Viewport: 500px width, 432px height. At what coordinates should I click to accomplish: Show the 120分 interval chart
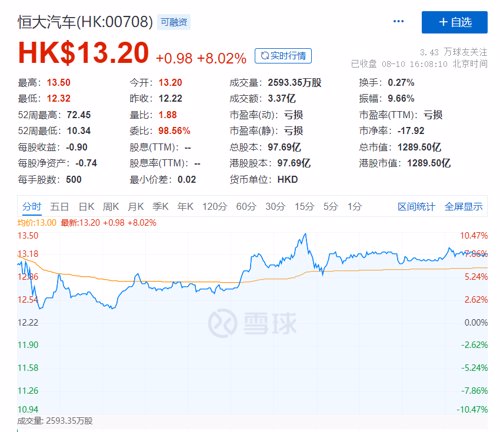click(214, 207)
